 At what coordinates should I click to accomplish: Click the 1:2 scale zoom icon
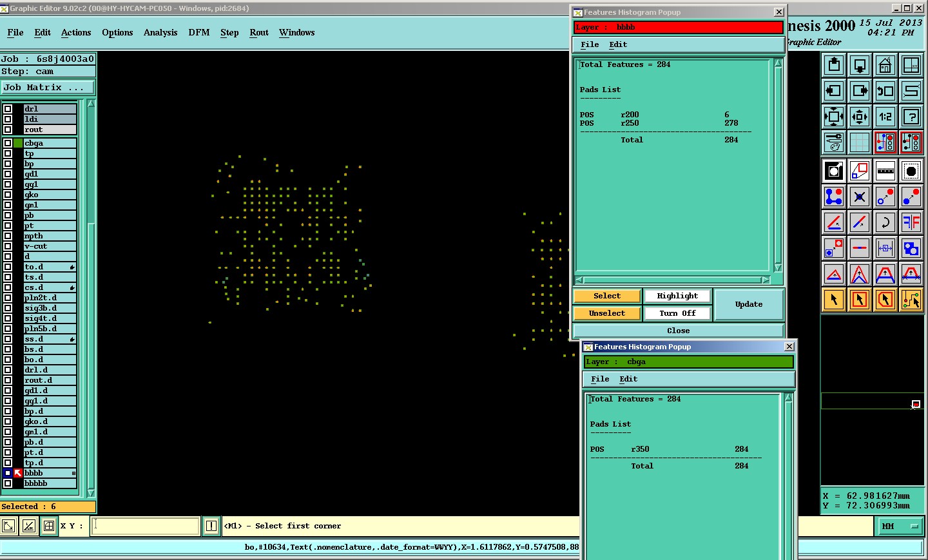tap(885, 117)
